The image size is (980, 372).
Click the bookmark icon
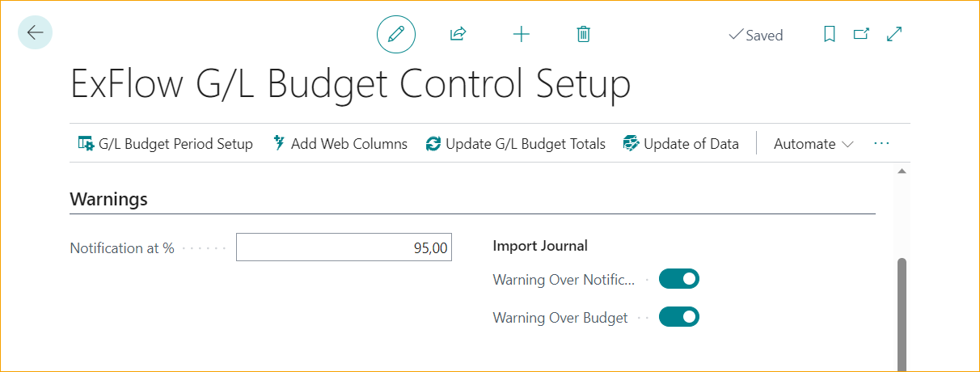(829, 34)
